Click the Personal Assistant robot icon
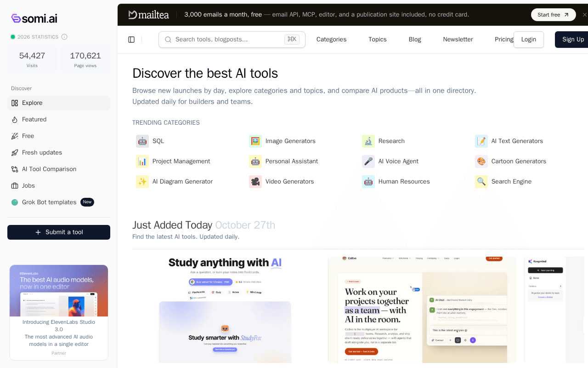 (x=255, y=161)
